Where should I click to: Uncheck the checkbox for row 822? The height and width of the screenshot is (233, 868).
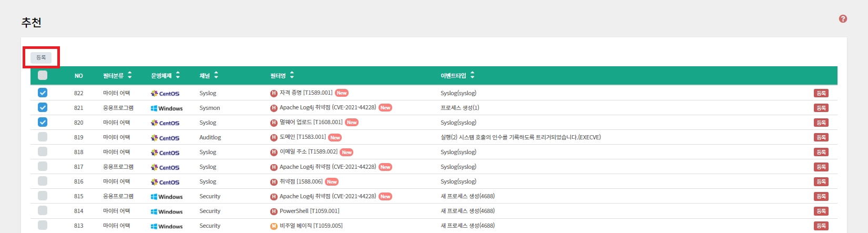click(x=43, y=93)
